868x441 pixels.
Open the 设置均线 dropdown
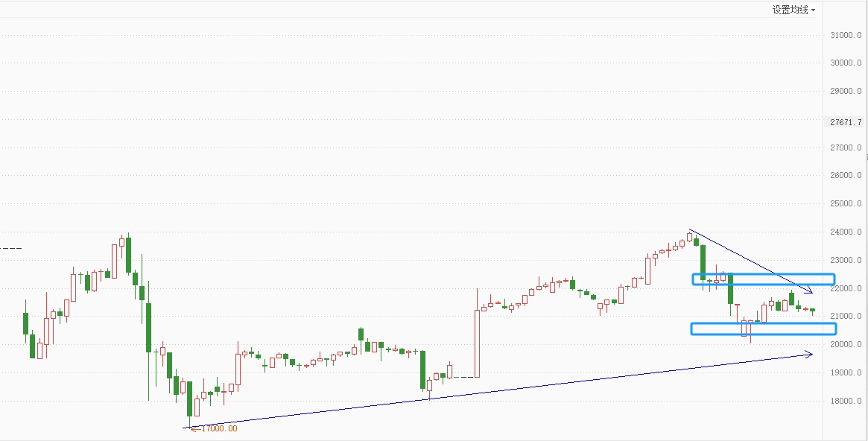[x=793, y=10]
